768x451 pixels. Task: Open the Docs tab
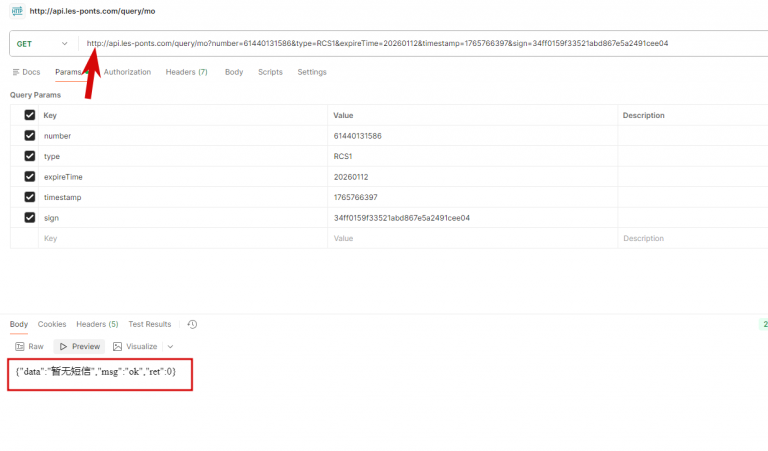[26, 72]
